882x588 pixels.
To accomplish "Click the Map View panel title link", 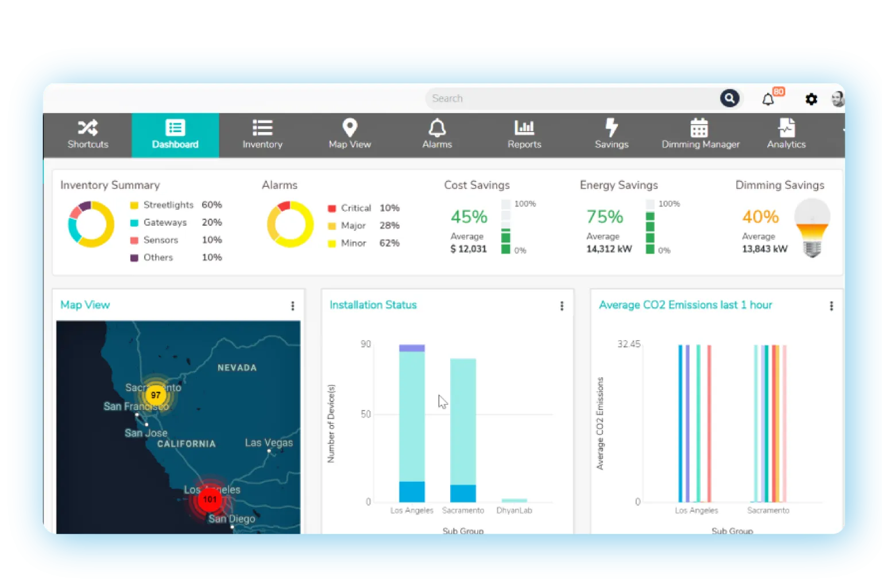I will coord(85,305).
